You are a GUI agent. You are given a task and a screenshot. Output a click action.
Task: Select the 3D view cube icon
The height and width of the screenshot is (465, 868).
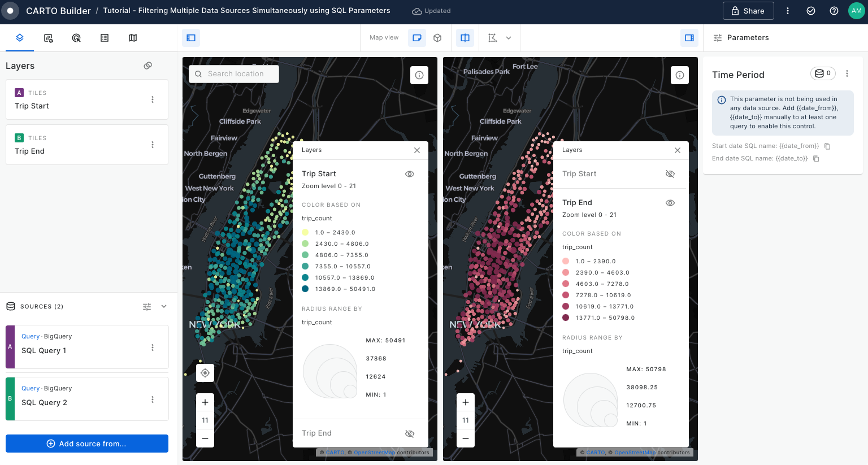tap(437, 38)
